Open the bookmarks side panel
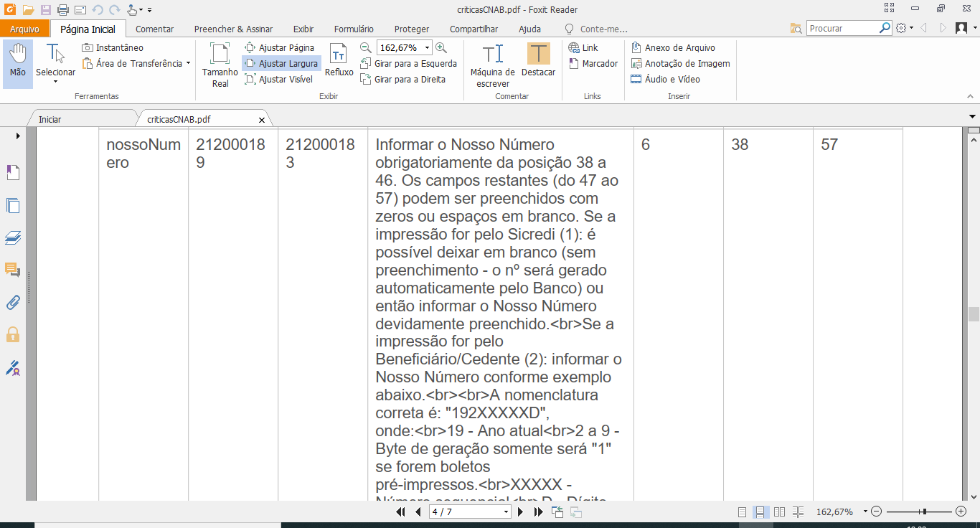This screenshot has width=980, height=528. 13,173
